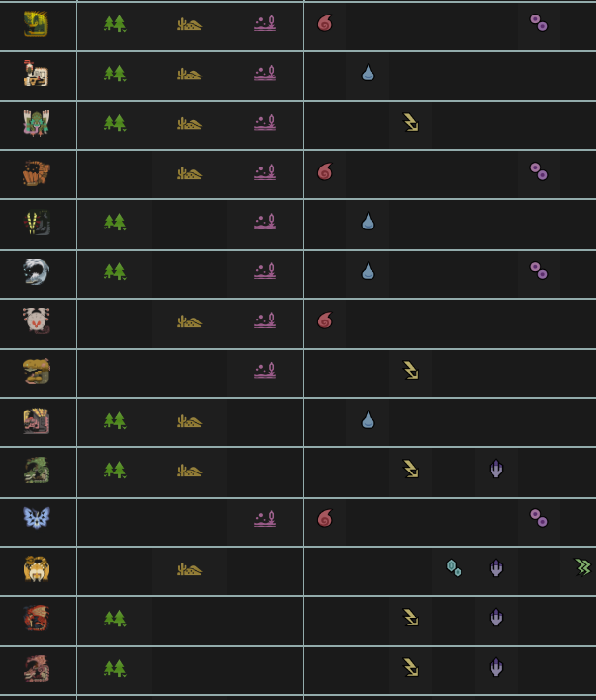Select the white swirling wave monster icon
The image size is (596, 700).
[x=36, y=272]
